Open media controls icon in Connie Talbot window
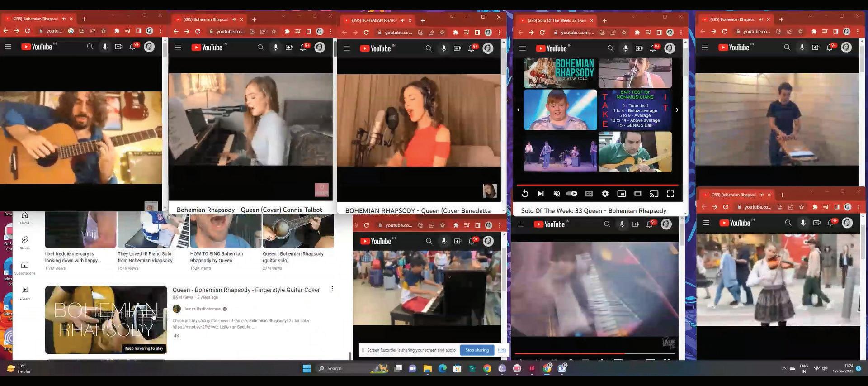868x386 pixels. pyautogui.click(x=298, y=32)
